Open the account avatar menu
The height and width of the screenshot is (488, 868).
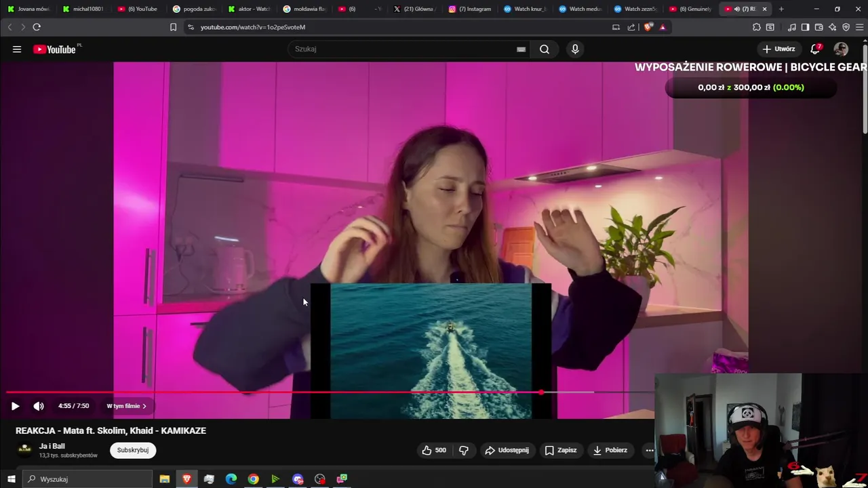pos(841,49)
